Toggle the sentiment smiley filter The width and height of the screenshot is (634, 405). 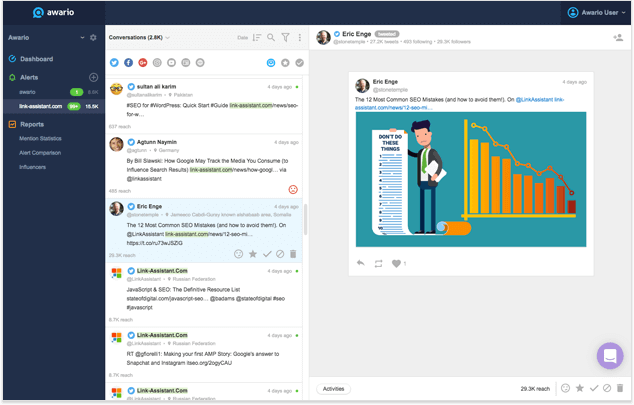tap(271, 63)
